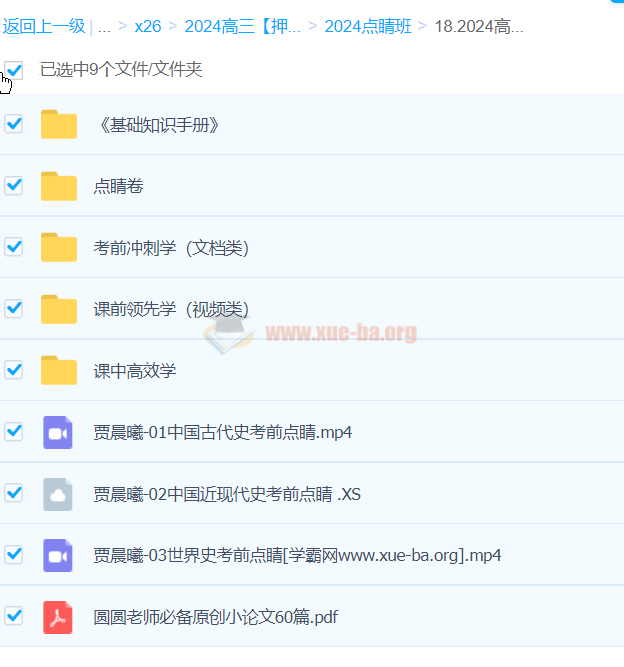Uncheck the checkbox for 圆圆老师必备原创小论文60篇.pdf

coord(14,616)
